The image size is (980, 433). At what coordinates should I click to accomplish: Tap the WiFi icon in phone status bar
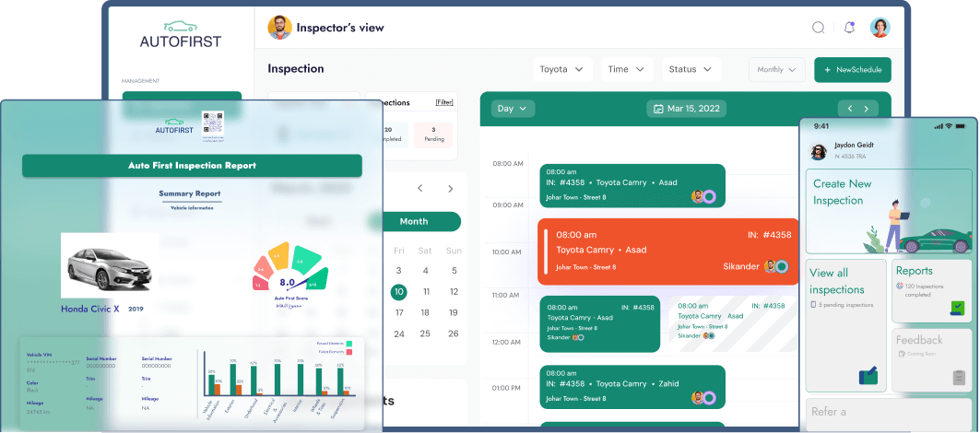click(949, 126)
